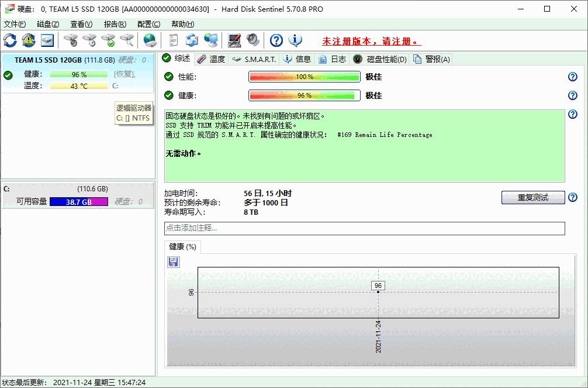
Task: Save the health graph with floppy icon
Action: click(173, 262)
